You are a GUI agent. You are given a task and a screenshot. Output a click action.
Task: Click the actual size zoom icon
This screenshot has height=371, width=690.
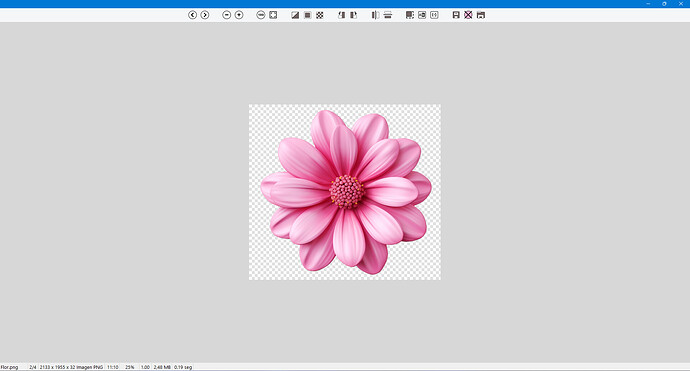click(261, 15)
